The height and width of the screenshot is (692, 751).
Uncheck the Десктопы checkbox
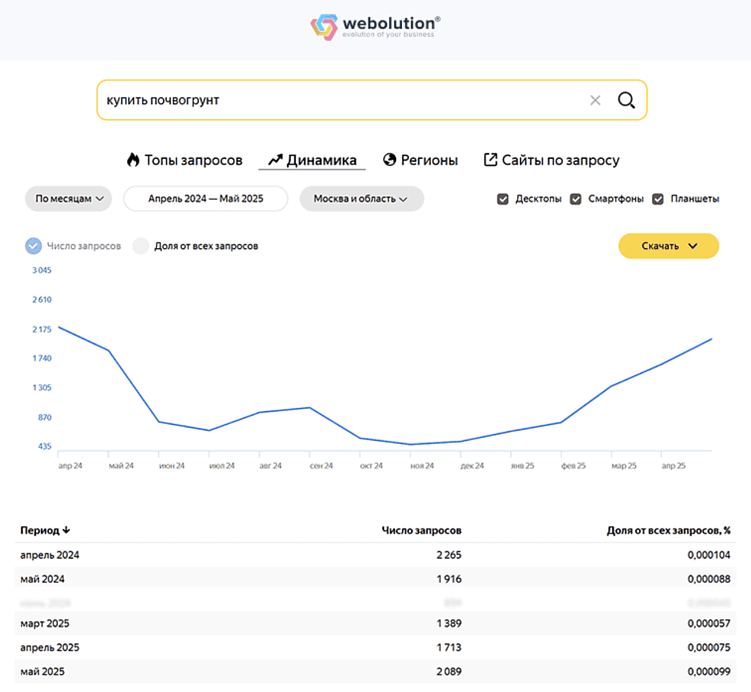click(x=503, y=199)
